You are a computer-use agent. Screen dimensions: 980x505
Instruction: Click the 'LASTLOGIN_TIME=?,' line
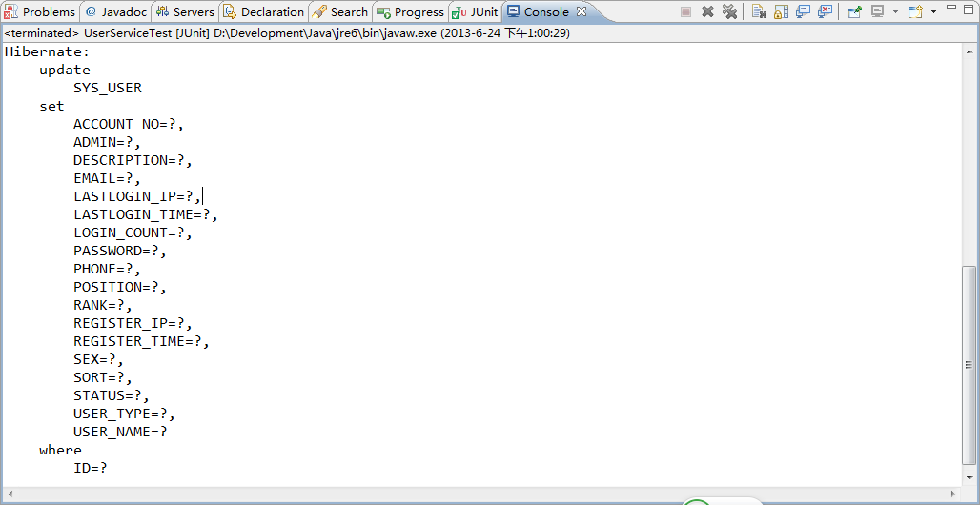point(146,214)
